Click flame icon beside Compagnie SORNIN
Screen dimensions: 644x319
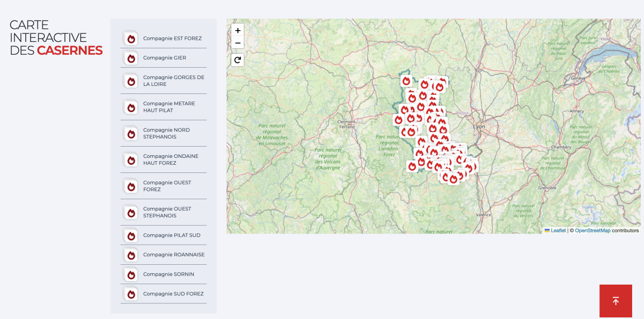pos(131,274)
